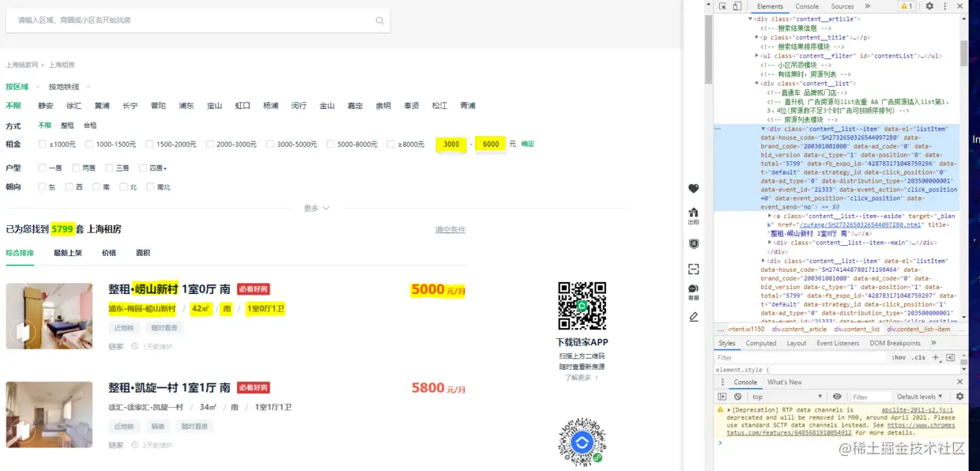Toggle the :hov element state button
The height and width of the screenshot is (471, 980).
(x=899, y=357)
